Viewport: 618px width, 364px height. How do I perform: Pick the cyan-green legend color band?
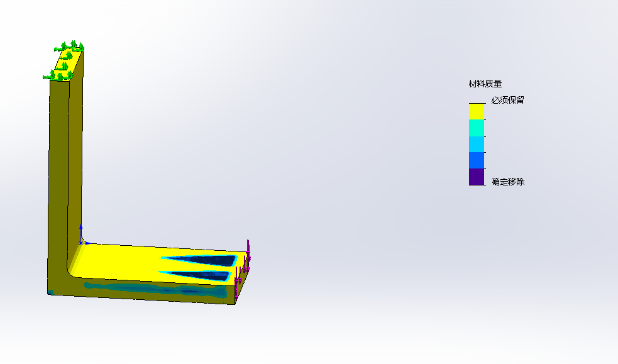(477, 128)
